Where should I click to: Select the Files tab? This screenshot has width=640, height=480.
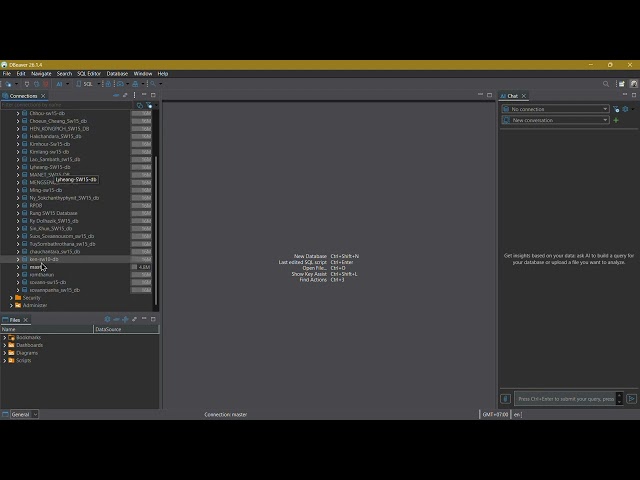[x=15, y=320]
